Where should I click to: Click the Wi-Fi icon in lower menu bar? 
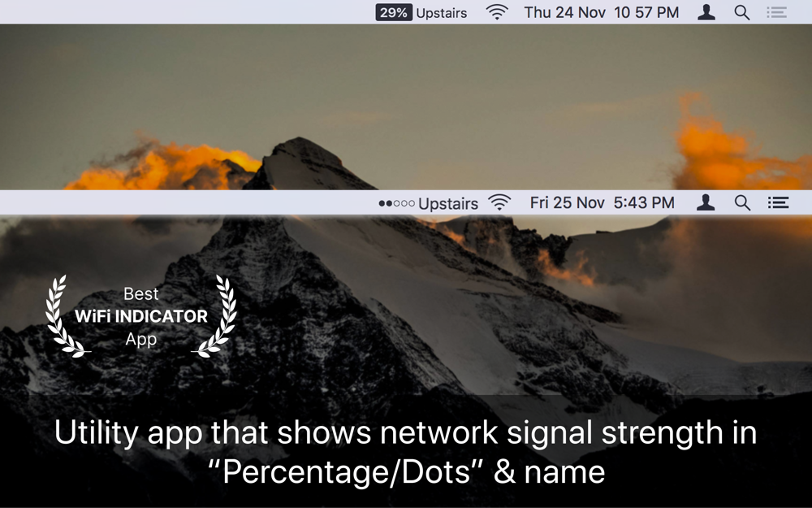(x=499, y=202)
